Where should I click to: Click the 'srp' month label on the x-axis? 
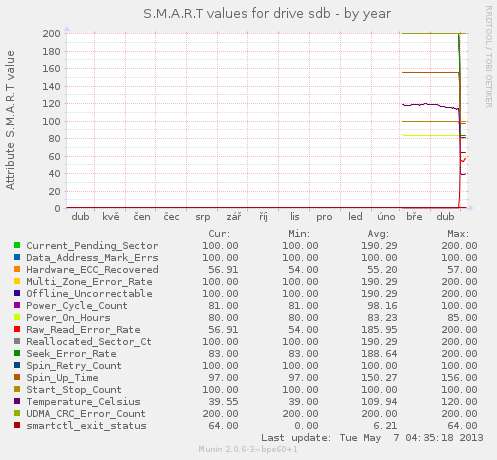pyautogui.click(x=203, y=217)
